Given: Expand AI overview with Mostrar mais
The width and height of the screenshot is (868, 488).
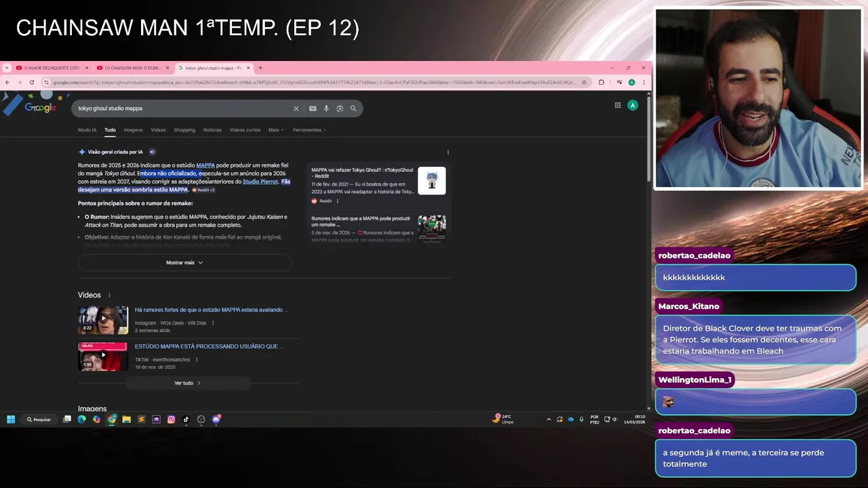Looking at the screenshot, I should point(184,262).
